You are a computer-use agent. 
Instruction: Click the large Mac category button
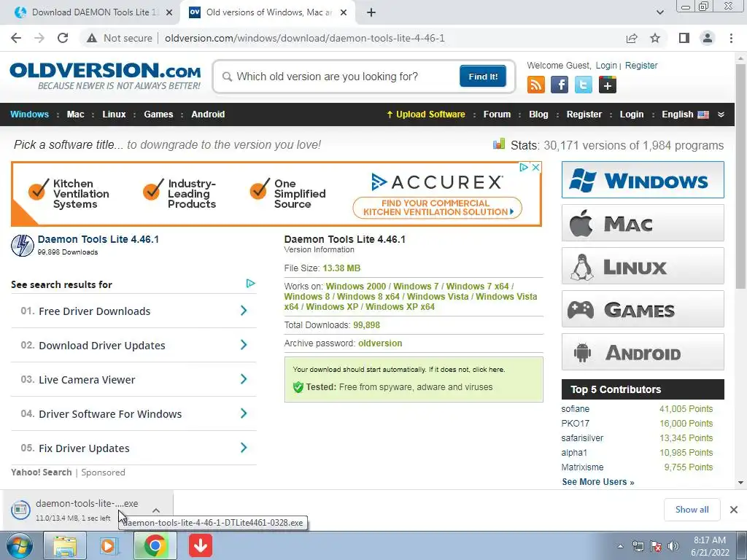(643, 223)
